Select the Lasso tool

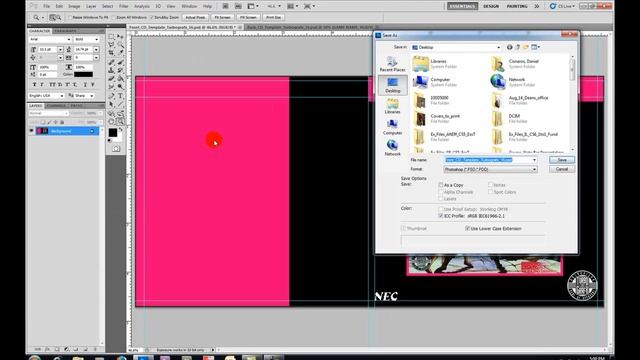click(x=111, y=45)
